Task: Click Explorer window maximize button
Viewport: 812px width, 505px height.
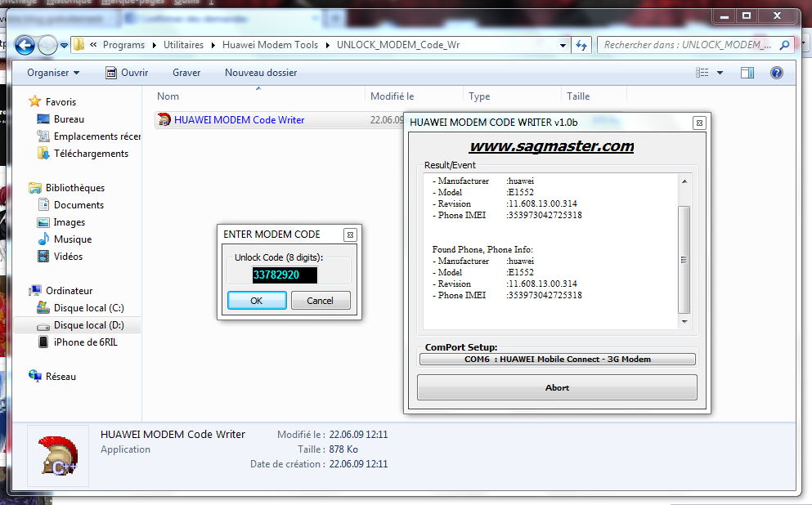Action: 747,16
